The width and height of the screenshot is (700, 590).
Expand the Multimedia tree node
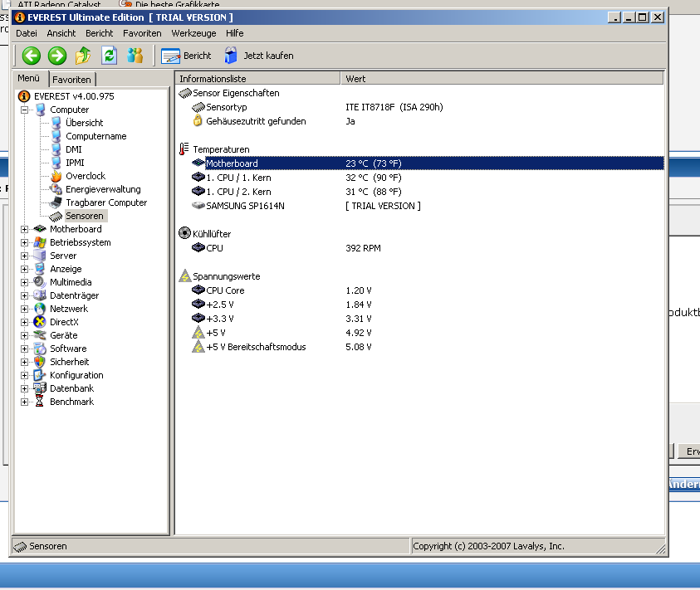(25, 282)
